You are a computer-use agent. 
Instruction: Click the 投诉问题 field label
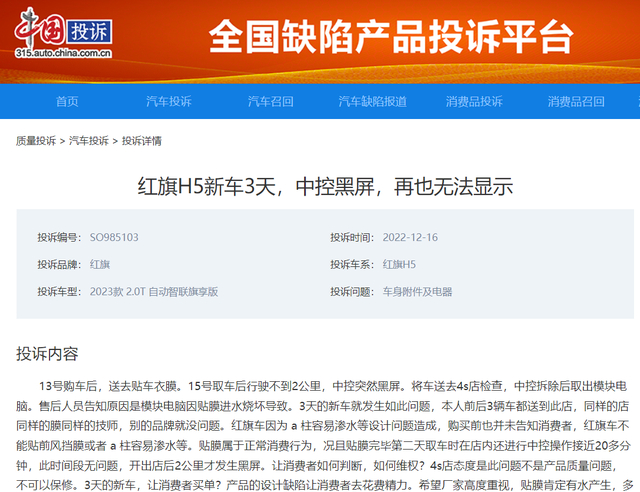coord(352,292)
